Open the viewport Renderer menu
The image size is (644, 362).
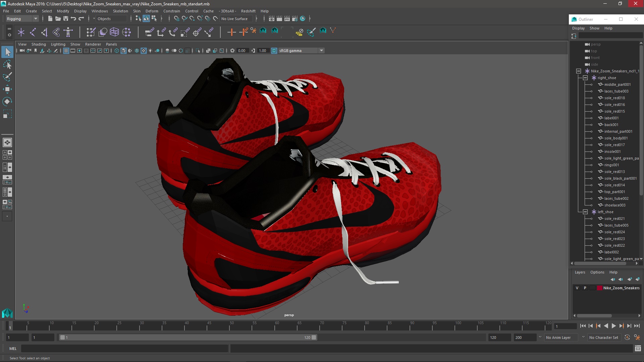point(93,44)
